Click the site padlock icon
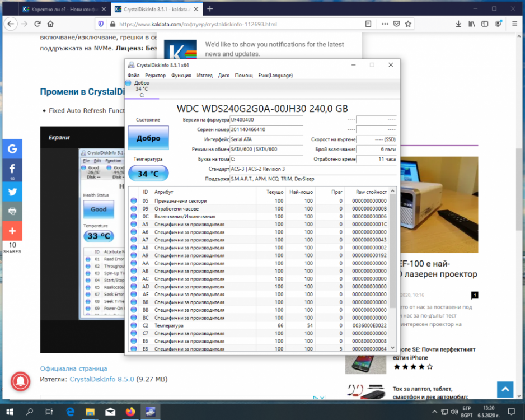The width and height of the screenshot is (525, 420). [x=113, y=24]
